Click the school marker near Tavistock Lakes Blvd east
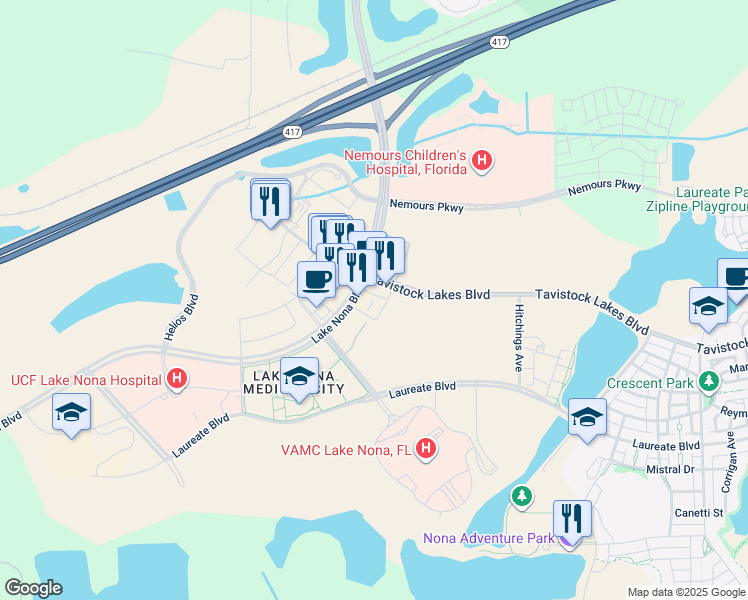 [708, 308]
